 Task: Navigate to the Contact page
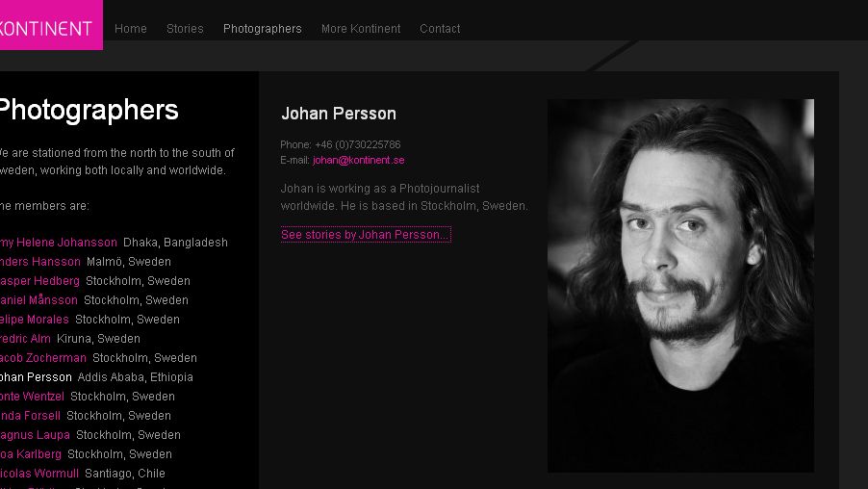pos(440,29)
